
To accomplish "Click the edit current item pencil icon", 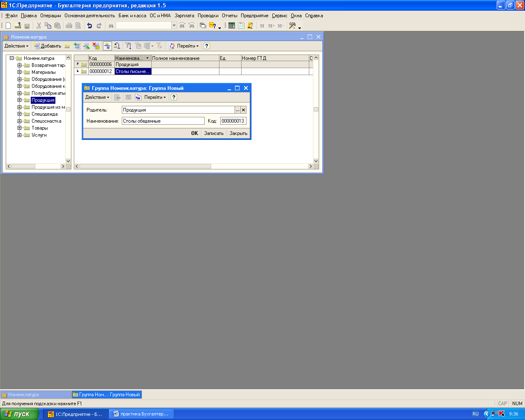I will (87, 46).
